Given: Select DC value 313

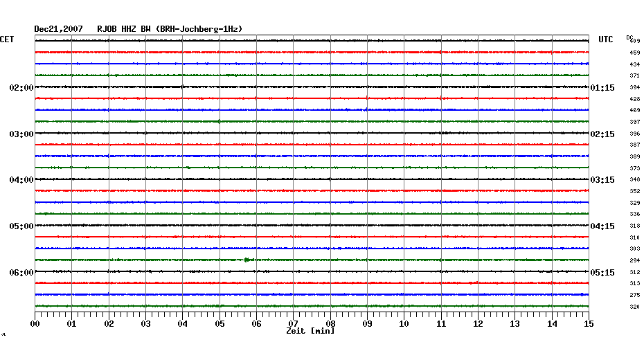Looking at the screenshot, I should click(x=634, y=283).
